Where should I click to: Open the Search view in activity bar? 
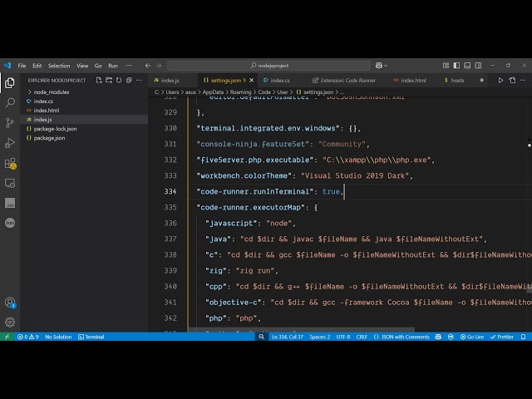10,102
